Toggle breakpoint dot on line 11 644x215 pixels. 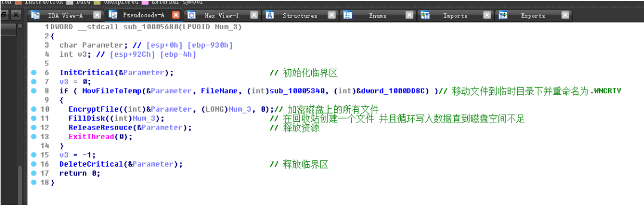click(33, 118)
